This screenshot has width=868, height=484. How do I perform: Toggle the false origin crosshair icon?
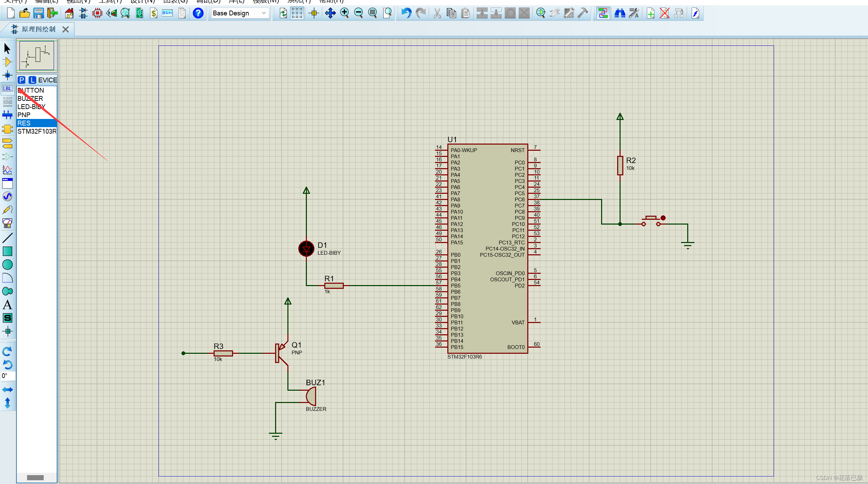[x=314, y=13]
